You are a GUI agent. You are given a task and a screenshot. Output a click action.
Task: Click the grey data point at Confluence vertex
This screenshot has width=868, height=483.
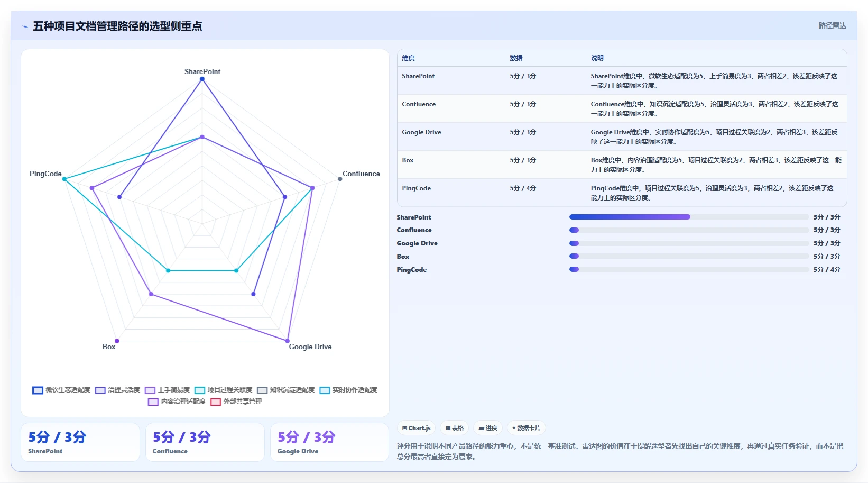click(340, 179)
